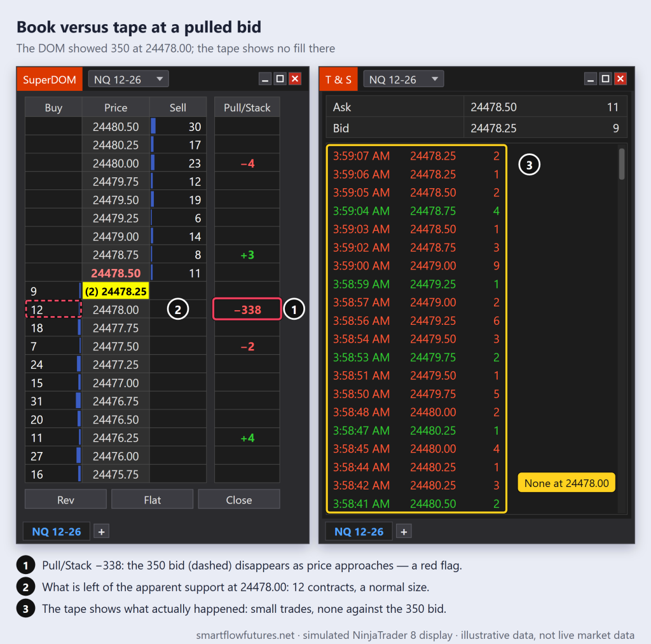Image resolution: width=651 pixels, height=644 pixels.
Task: Click the sell cell at 24478.50
Action: pos(178,273)
